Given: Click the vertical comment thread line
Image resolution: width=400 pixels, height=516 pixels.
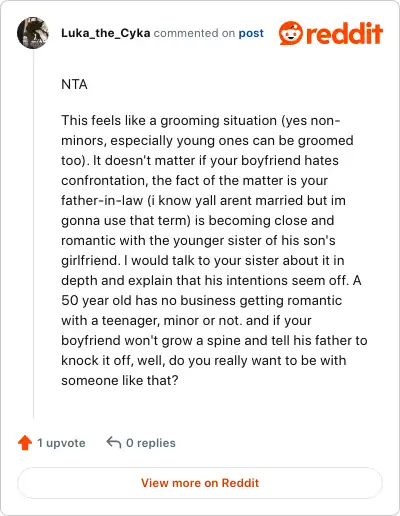Looking at the screenshot, I should point(33,233).
